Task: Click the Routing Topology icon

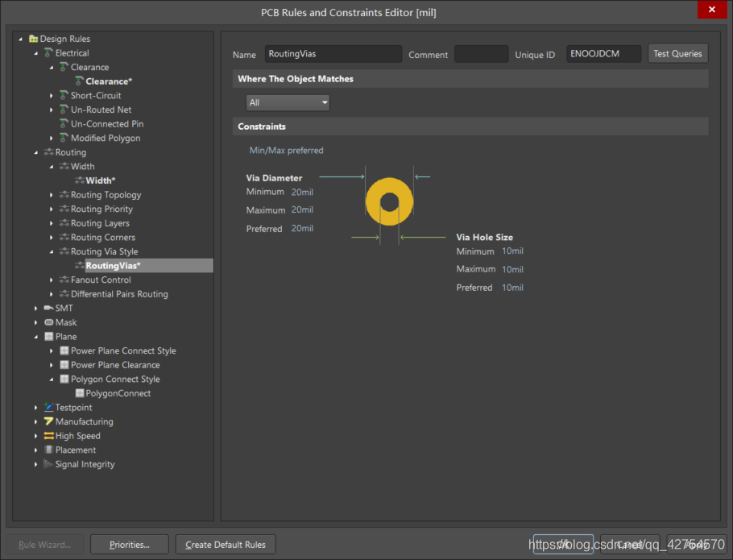Action: click(64, 195)
